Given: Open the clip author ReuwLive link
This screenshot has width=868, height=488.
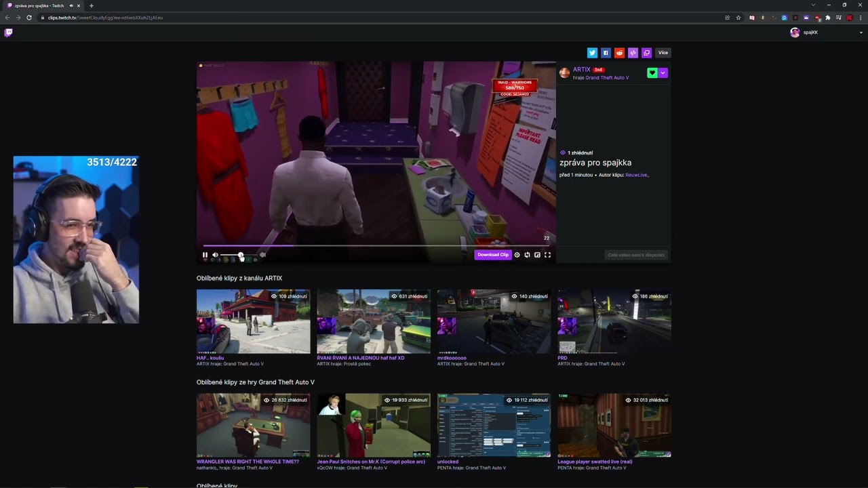Looking at the screenshot, I should pos(637,175).
